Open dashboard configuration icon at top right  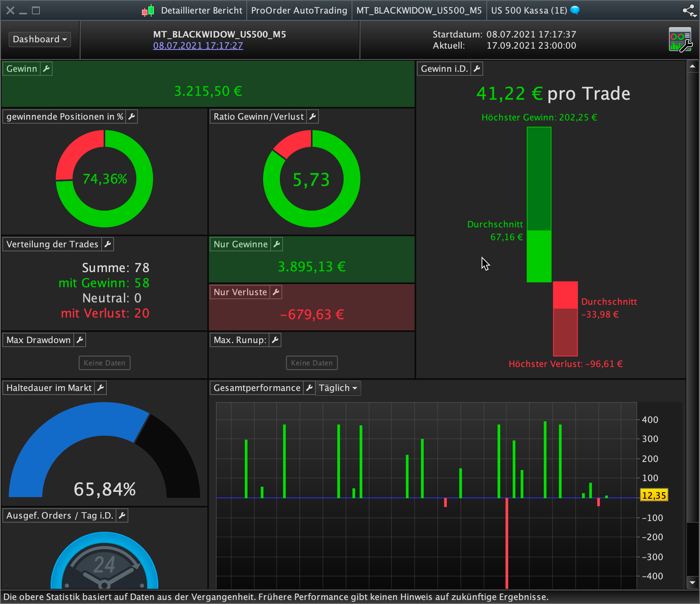(x=680, y=39)
